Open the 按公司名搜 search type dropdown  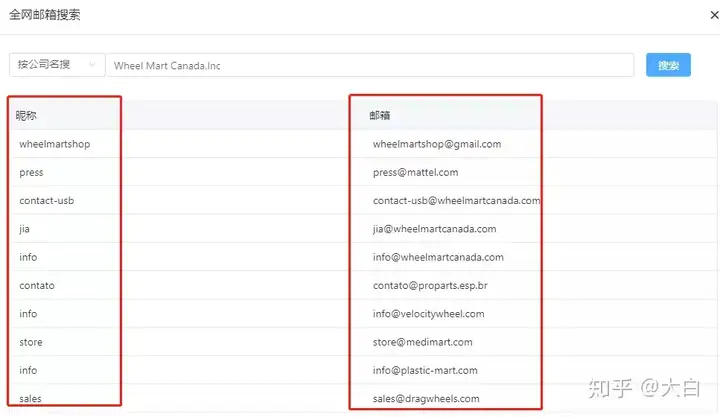[57, 65]
